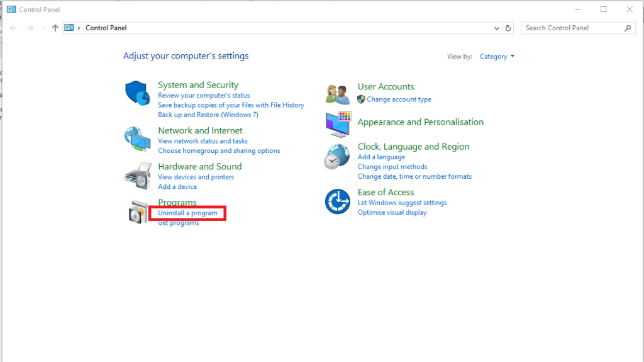Open the View by Category dropdown
The image size is (644, 362).
coord(497,57)
